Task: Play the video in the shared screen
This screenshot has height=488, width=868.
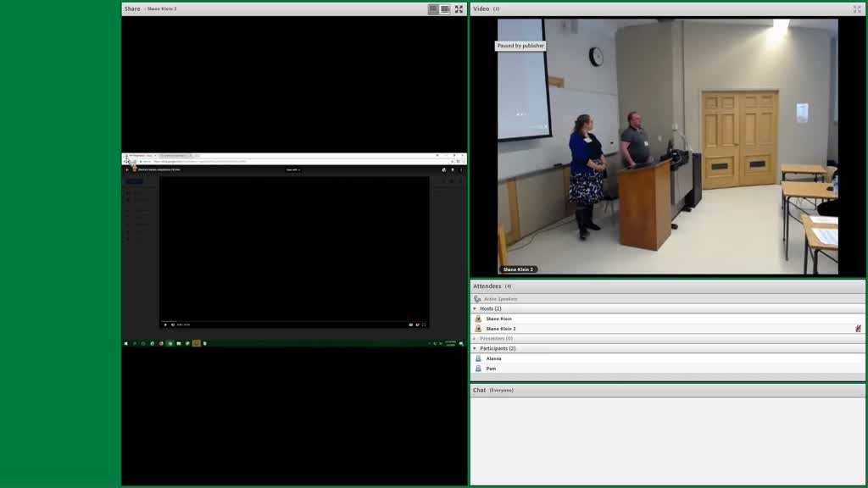Action: click(165, 324)
